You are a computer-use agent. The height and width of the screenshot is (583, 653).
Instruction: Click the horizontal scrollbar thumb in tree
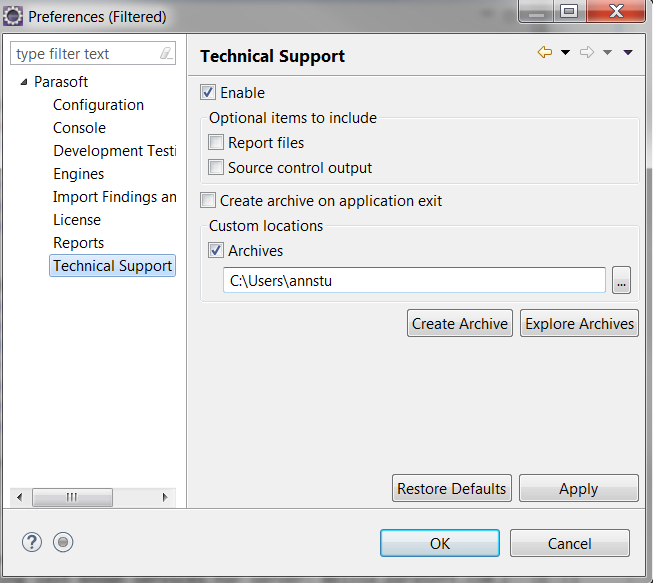[72, 497]
